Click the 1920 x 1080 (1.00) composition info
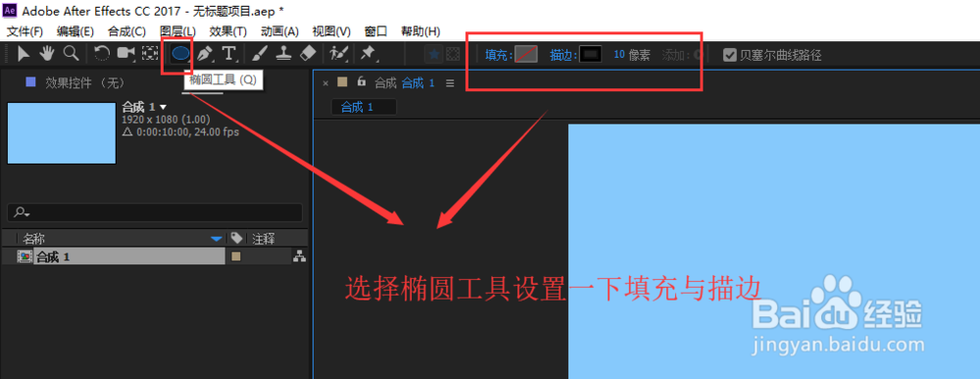This screenshot has width=980, height=379. (166, 119)
